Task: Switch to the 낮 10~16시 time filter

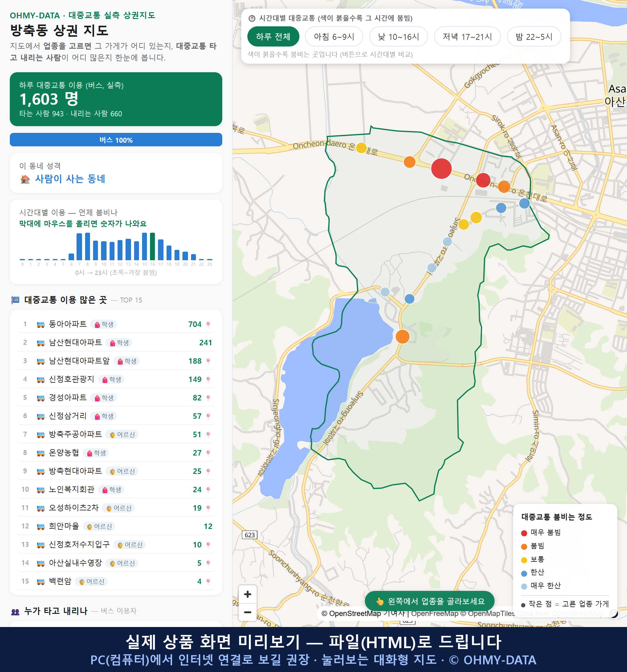Action: point(399,36)
